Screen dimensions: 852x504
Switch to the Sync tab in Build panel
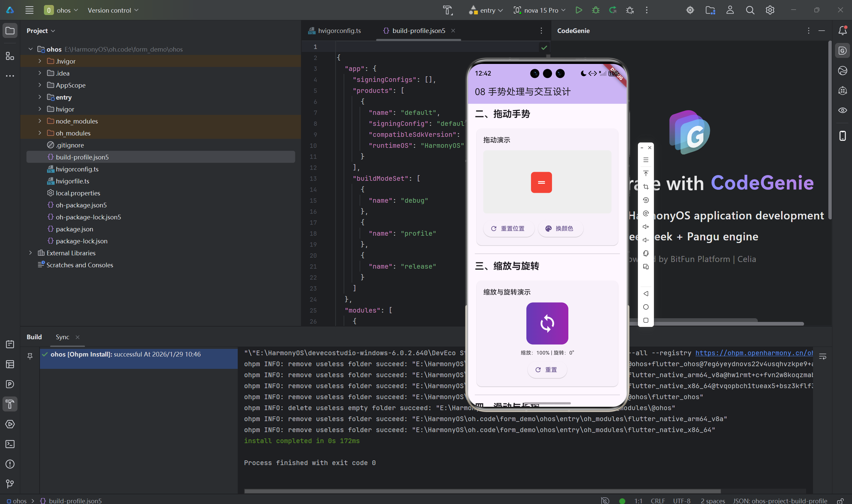[x=63, y=337]
